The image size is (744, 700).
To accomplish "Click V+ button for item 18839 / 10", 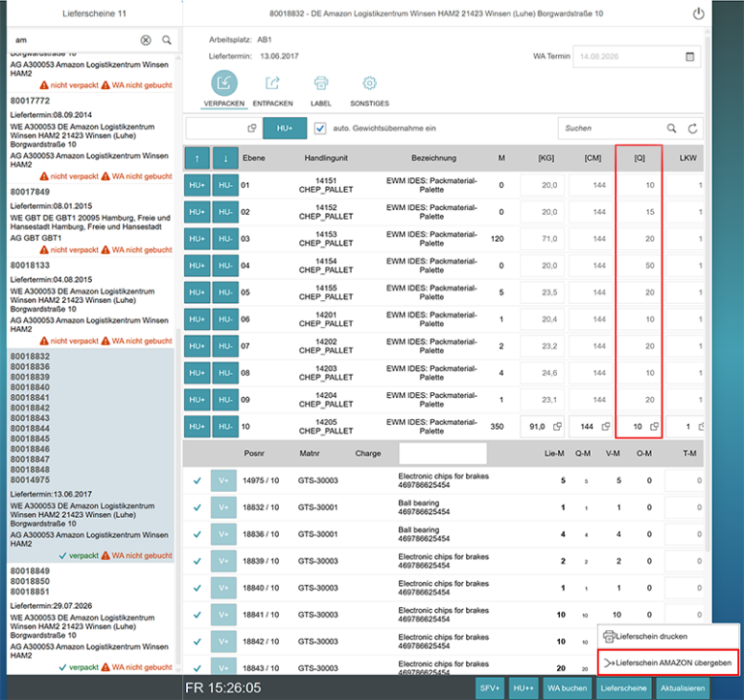I will coord(224,561).
